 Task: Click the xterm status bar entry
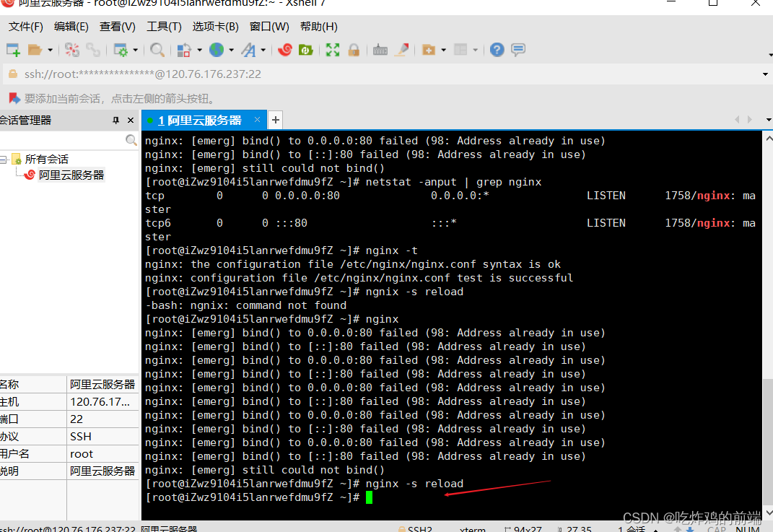click(x=472, y=529)
